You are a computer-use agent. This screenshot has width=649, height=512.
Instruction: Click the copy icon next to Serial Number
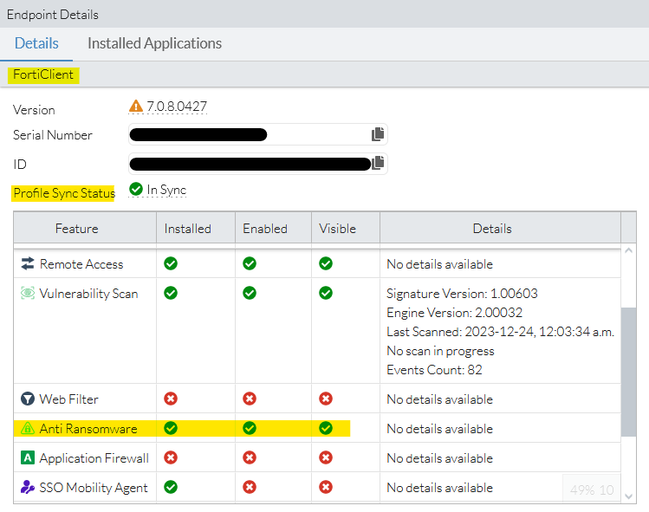tap(378, 134)
